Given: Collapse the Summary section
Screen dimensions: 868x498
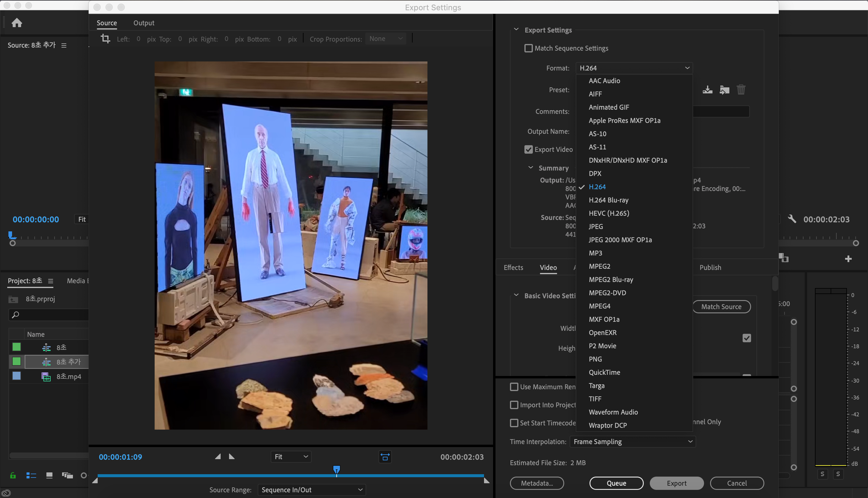Looking at the screenshot, I should click(530, 168).
